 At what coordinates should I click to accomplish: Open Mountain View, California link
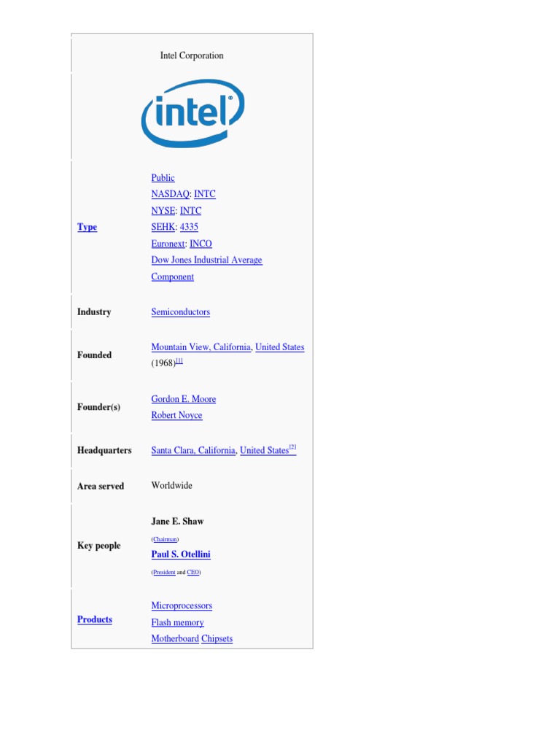pyautogui.click(x=201, y=347)
